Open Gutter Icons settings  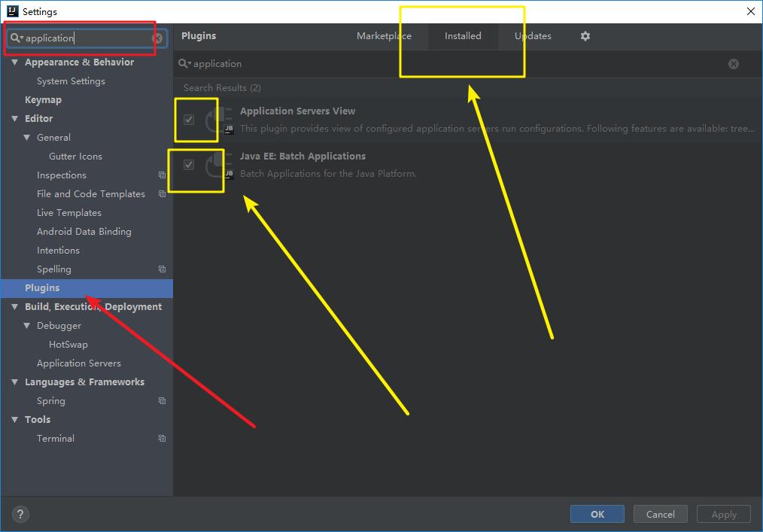pyautogui.click(x=75, y=157)
